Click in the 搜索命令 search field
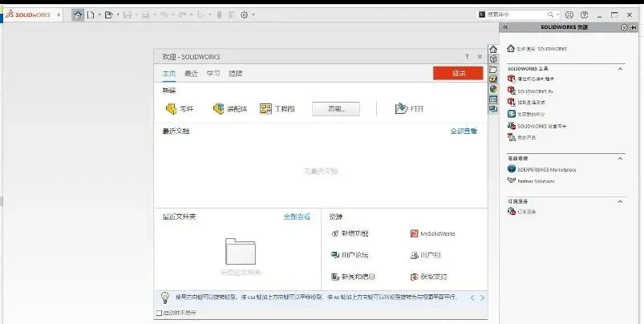Screen dimensions: 644x324 (516, 14)
